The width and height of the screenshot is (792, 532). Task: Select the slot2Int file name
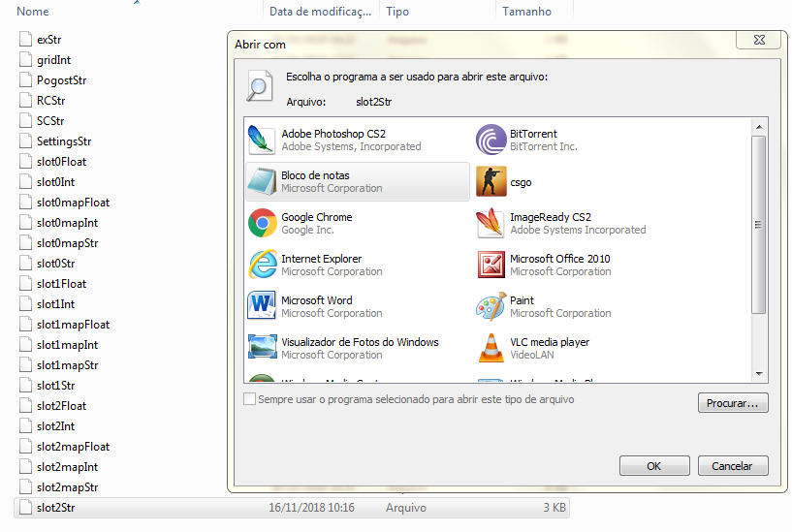coord(55,426)
